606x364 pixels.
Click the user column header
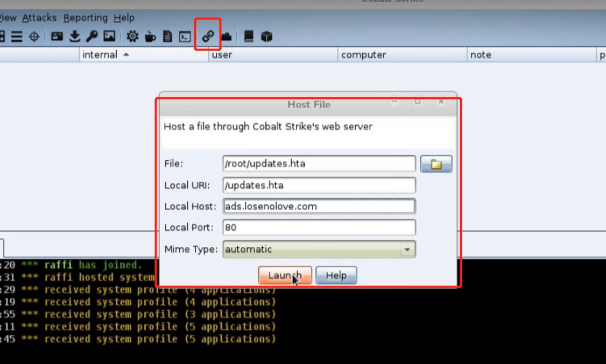[x=273, y=55]
